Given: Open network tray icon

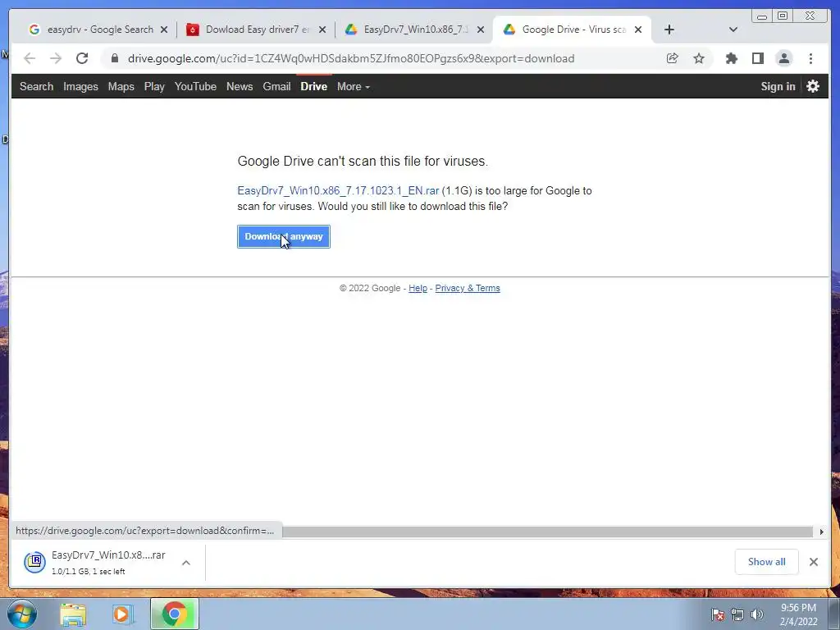Looking at the screenshot, I should 737,614.
